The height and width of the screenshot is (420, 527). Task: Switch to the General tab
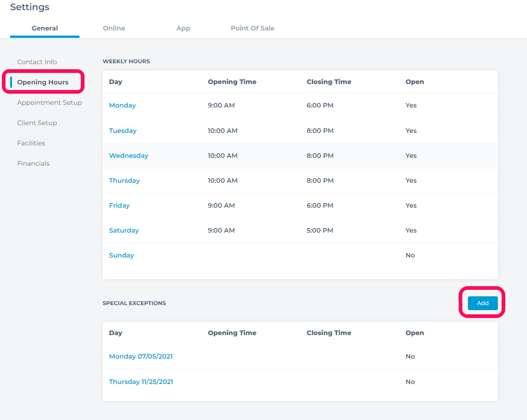(45, 28)
